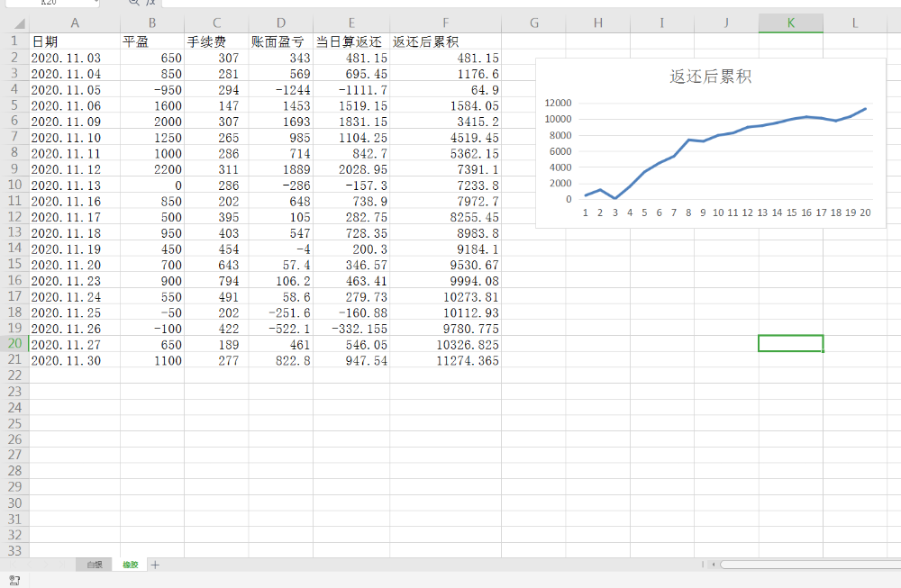901x588 pixels.
Task: Click the chart axis label 20
Action: click(x=865, y=213)
